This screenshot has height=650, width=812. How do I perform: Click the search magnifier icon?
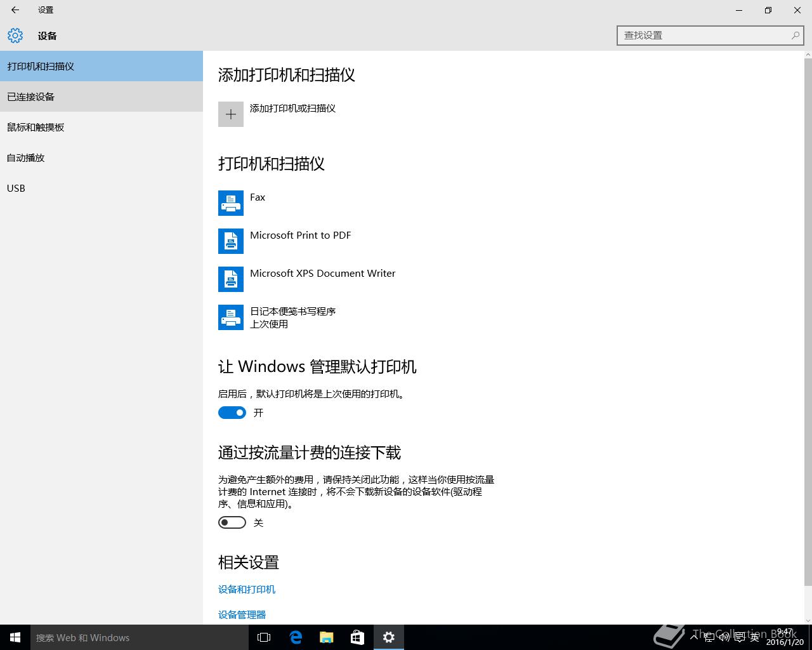[x=795, y=36]
